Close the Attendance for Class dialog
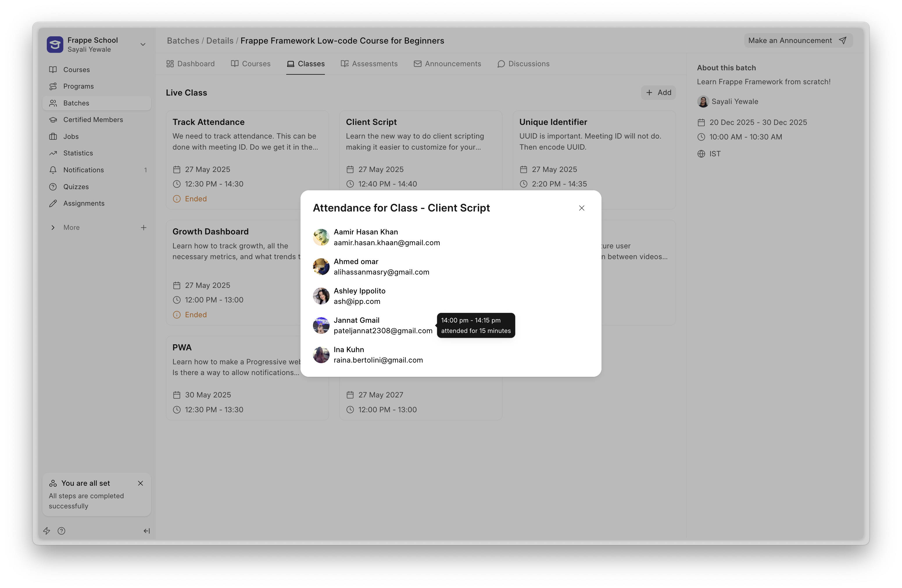 (x=581, y=208)
